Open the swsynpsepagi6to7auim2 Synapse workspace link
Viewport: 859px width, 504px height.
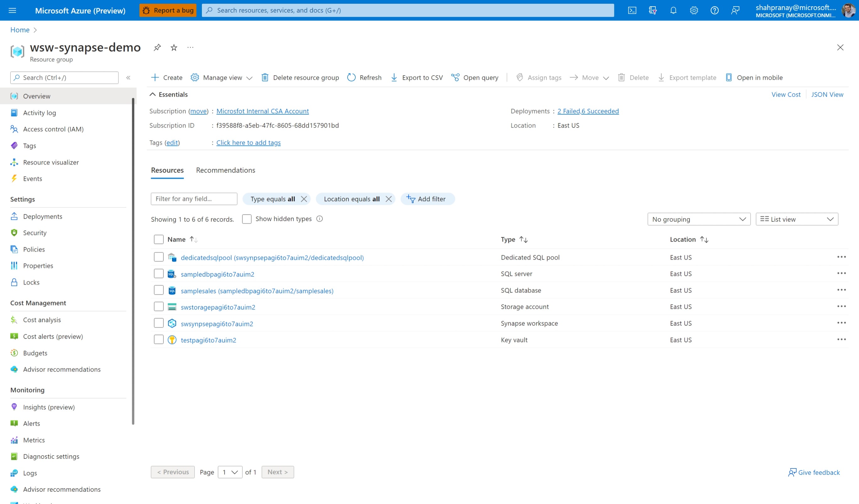(x=217, y=323)
